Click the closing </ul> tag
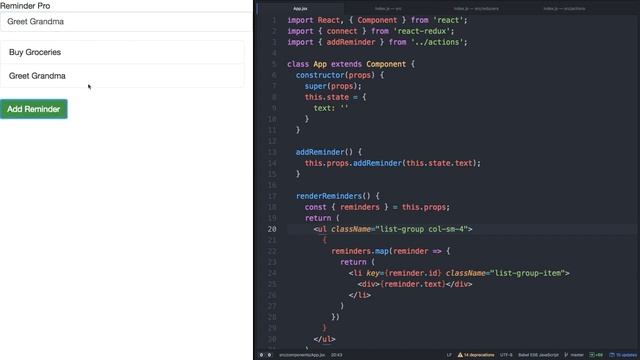The width and height of the screenshot is (640, 360). click(x=324, y=339)
